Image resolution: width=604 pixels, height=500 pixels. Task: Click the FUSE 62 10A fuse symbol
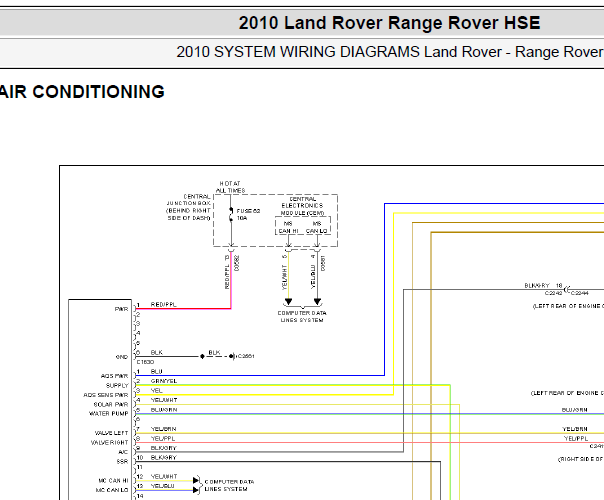(231, 215)
